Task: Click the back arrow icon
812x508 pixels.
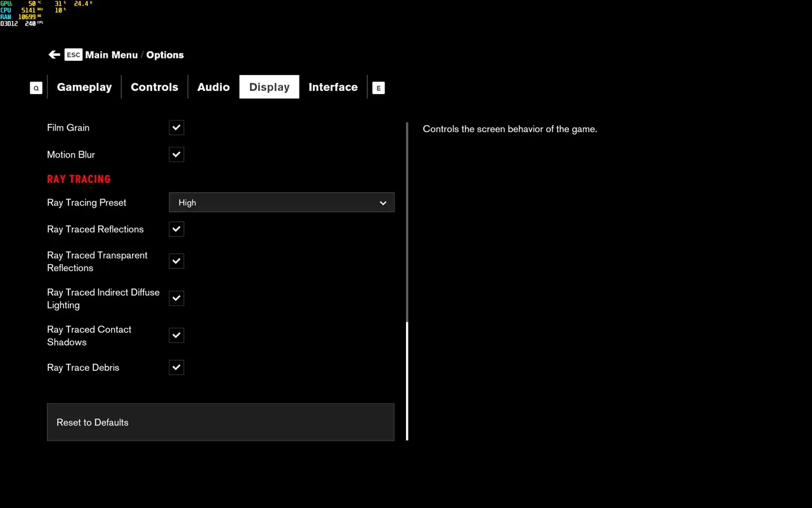Action: 54,55
